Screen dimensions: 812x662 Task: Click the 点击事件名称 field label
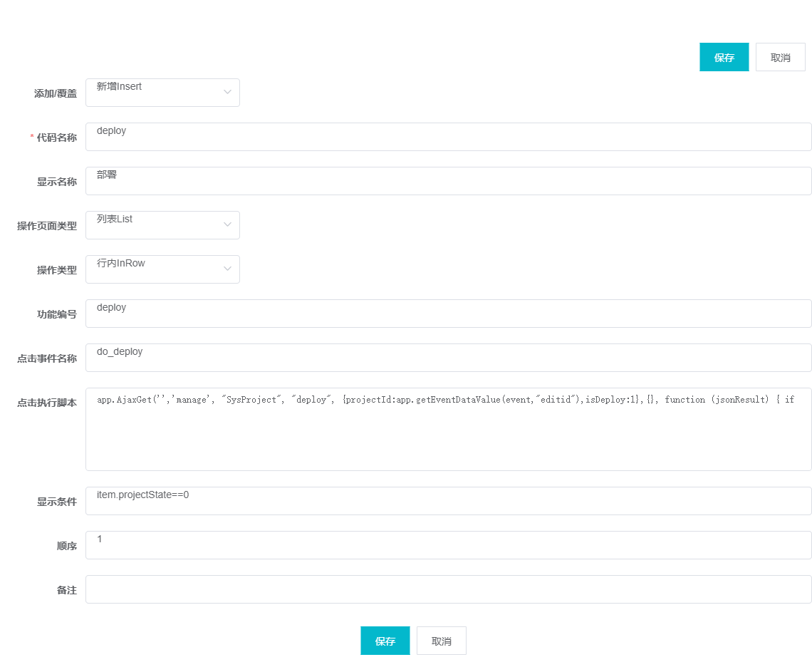47,358
